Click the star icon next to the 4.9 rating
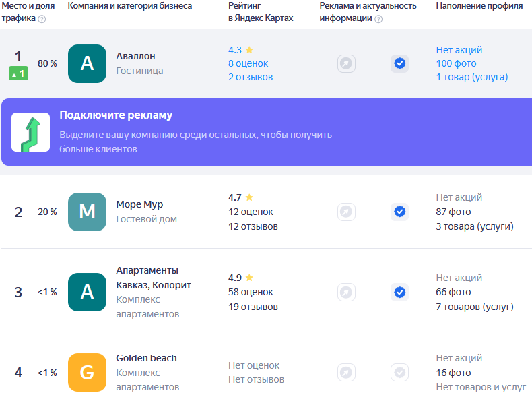This screenshot has height=399, width=532. click(249, 278)
